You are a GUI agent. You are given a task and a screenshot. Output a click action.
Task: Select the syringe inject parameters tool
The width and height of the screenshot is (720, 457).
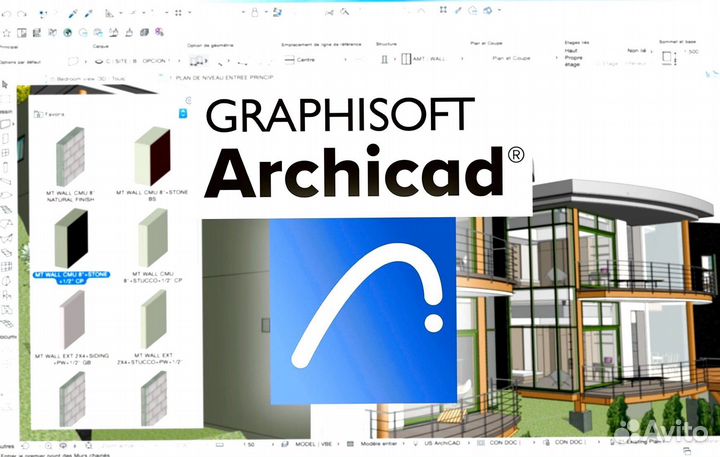88,14
